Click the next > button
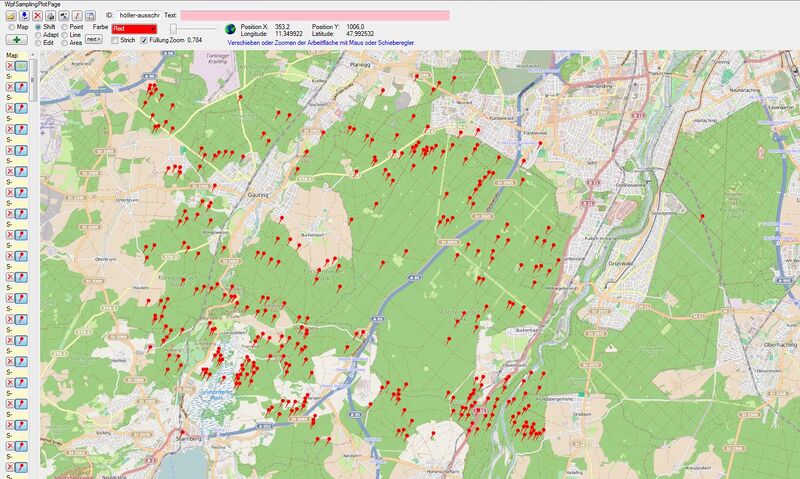Image resolution: width=800 pixels, height=479 pixels. click(93, 39)
